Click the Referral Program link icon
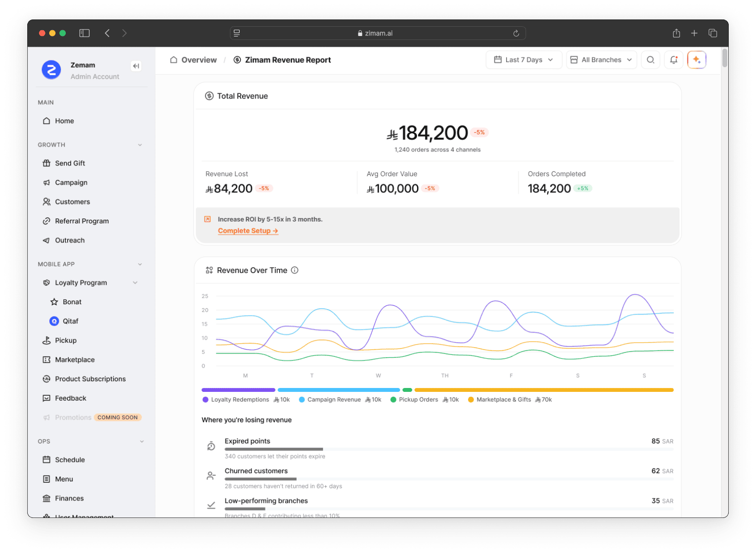Image resolution: width=756 pixels, height=553 pixels. tap(47, 221)
